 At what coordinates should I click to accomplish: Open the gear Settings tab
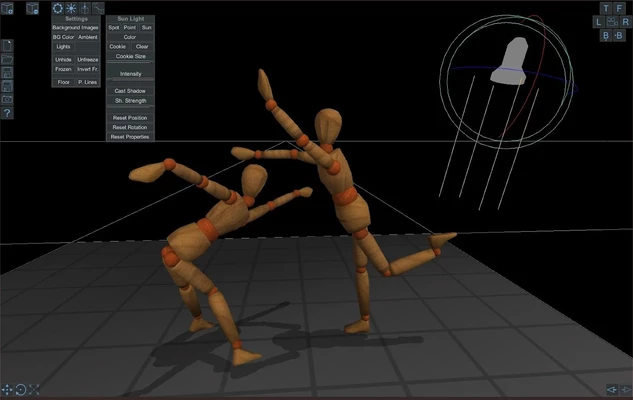(58, 8)
